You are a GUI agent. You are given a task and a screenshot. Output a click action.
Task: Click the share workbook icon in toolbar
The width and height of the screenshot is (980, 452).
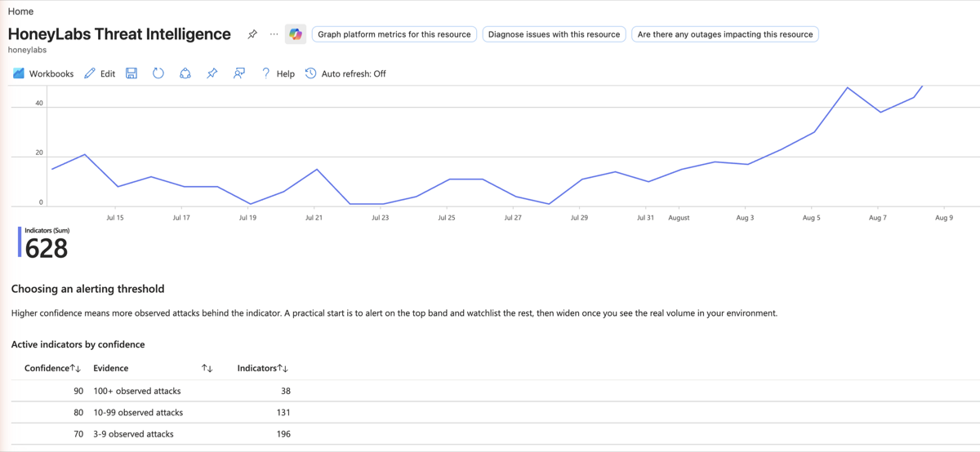tap(185, 73)
